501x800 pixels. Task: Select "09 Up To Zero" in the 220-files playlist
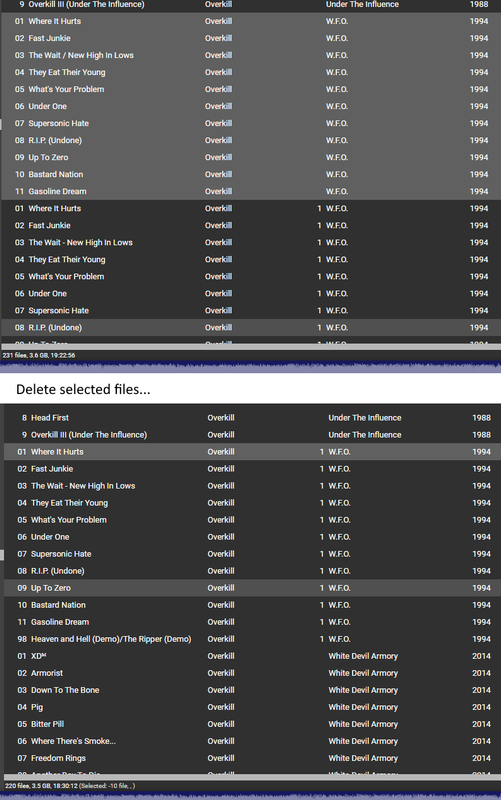click(x=253, y=588)
